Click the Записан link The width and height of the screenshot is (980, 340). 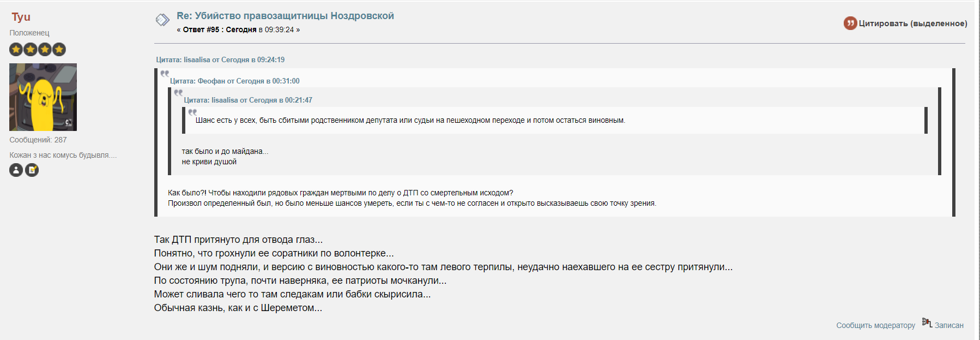pyautogui.click(x=949, y=325)
